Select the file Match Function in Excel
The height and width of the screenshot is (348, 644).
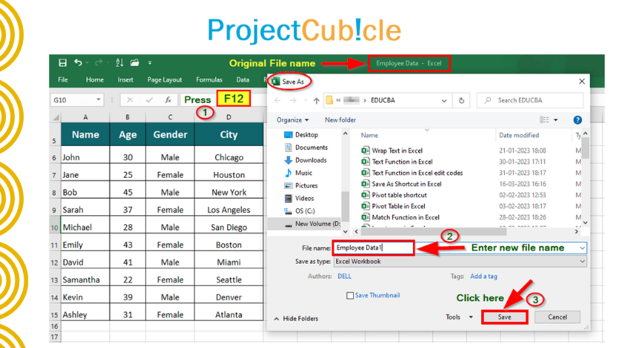400,218
